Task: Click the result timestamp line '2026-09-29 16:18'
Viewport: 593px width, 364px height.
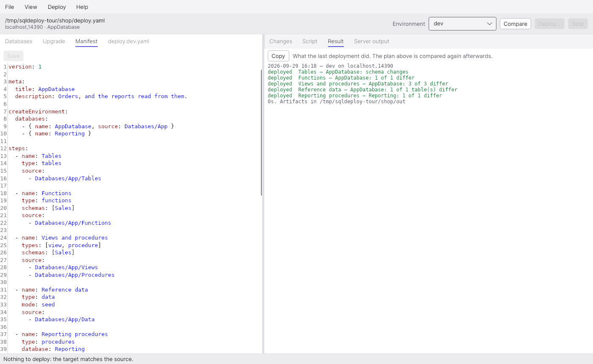Action: [x=330, y=66]
